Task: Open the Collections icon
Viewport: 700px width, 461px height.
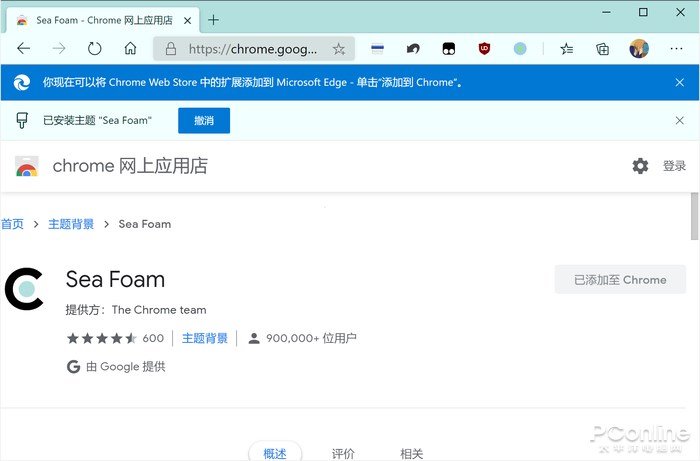Action: pyautogui.click(x=602, y=49)
